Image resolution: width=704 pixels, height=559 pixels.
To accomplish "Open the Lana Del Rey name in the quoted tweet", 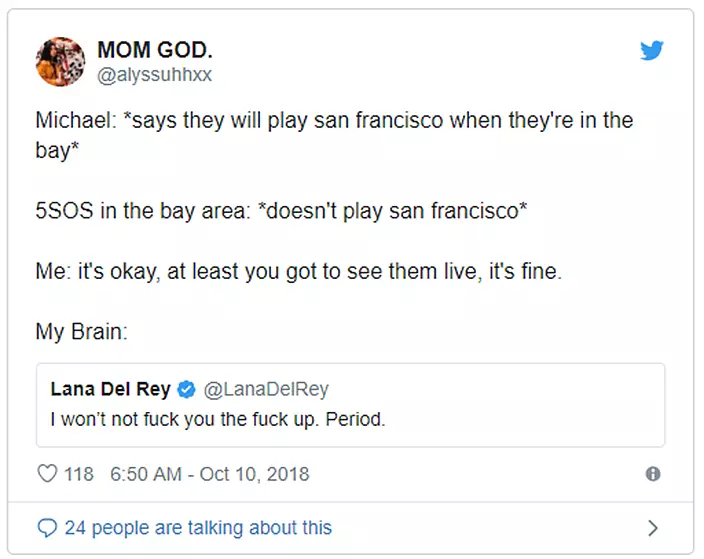I will coord(110,390).
